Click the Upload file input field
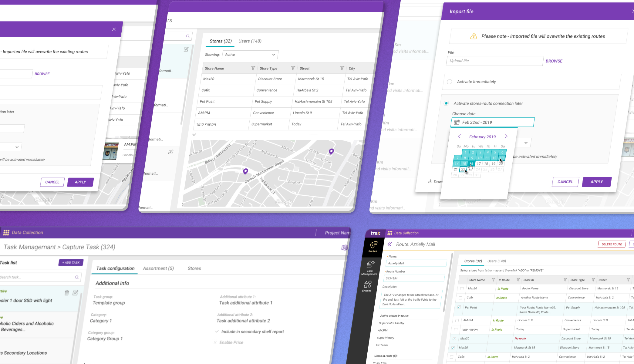This screenshot has height=364, width=634. [x=494, y=61]
